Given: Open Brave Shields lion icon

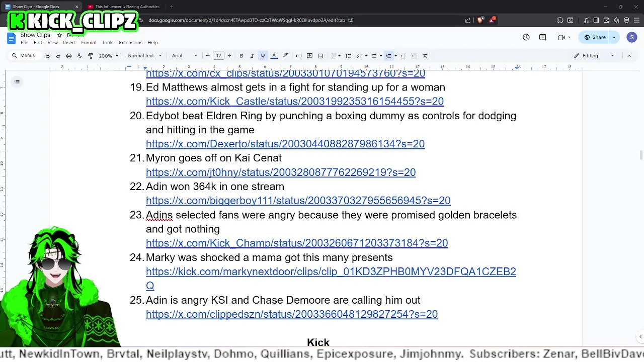Looking at the screenshot, I should (x=479, y=20).
